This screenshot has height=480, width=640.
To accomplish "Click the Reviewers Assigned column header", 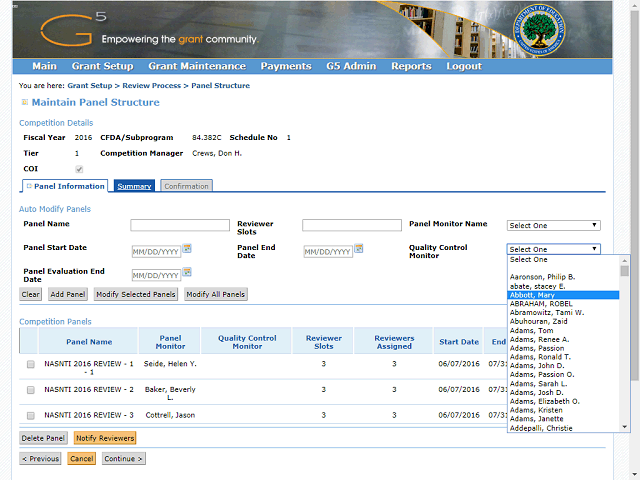I will coord(394,342).
